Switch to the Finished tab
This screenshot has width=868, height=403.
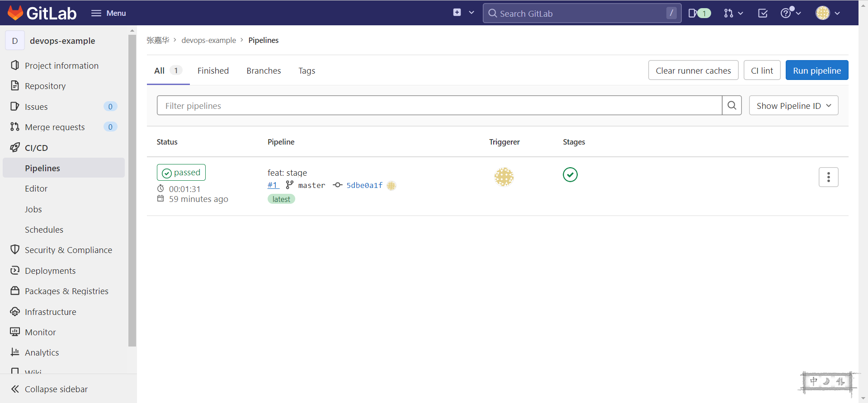(x=213, y=70)
